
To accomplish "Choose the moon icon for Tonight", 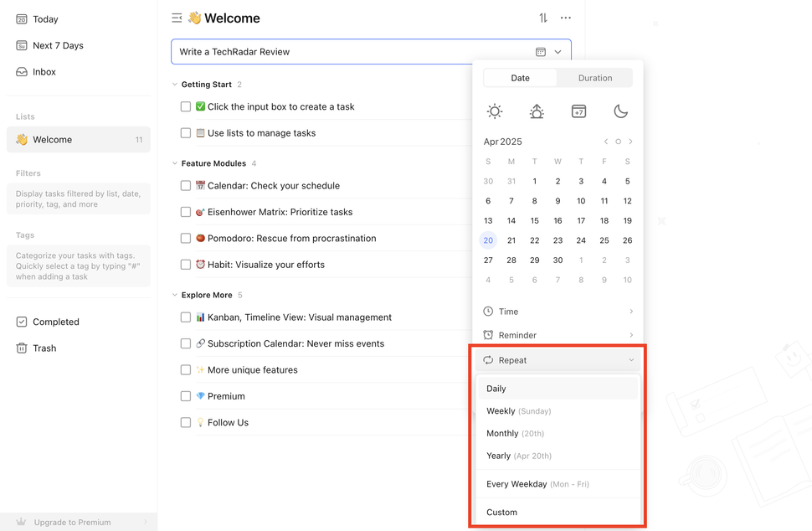I will click(620, 111).
